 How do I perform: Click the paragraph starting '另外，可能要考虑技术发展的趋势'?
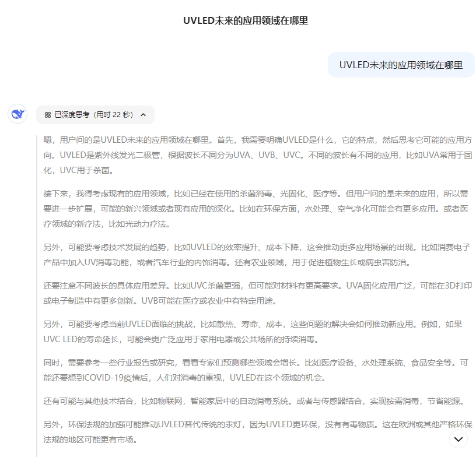pyautogui.click(x=257, y=255)
